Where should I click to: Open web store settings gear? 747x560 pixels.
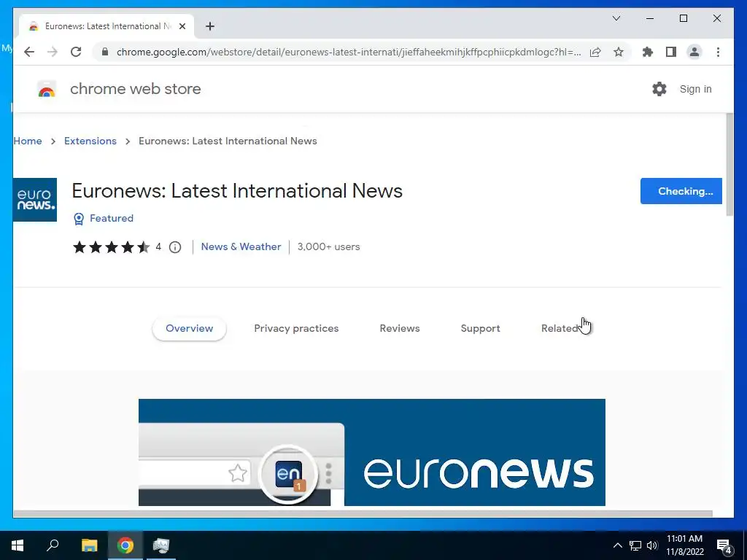(x=659, y=89)
